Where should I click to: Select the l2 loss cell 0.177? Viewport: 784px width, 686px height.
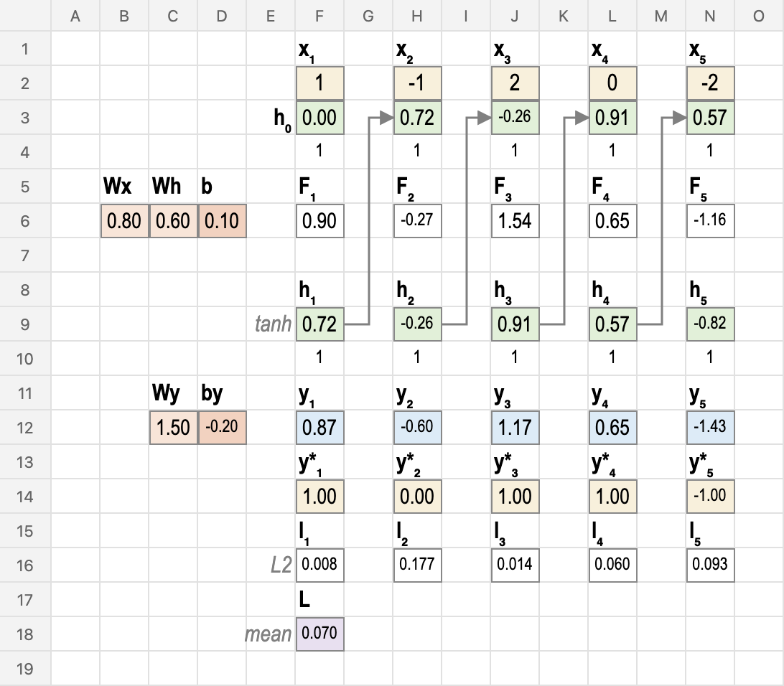click(x=418, y=565)
